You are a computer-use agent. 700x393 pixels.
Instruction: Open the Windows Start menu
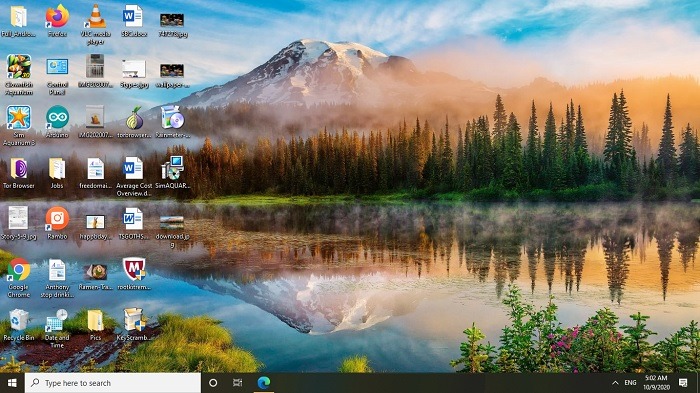12,383
